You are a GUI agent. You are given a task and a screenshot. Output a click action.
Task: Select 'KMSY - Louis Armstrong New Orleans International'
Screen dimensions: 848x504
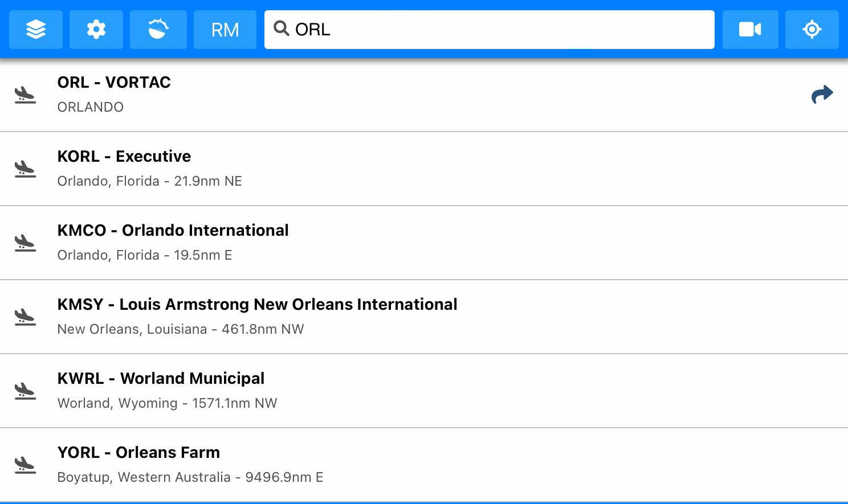click(x=424, y=317)
